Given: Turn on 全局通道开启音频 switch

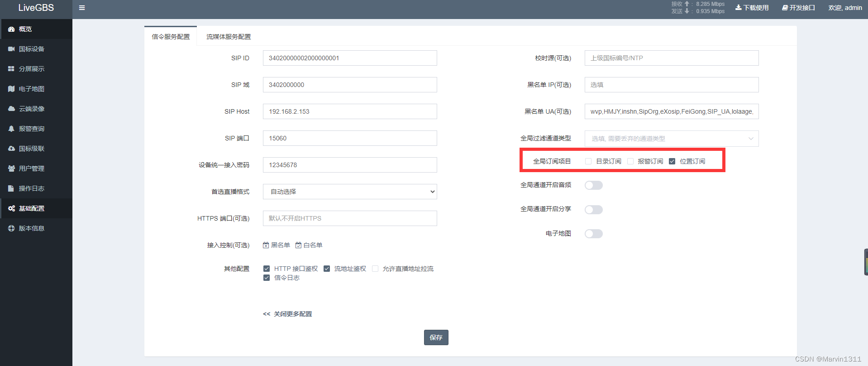Looking at the screenshot, I should pos(594,185).
